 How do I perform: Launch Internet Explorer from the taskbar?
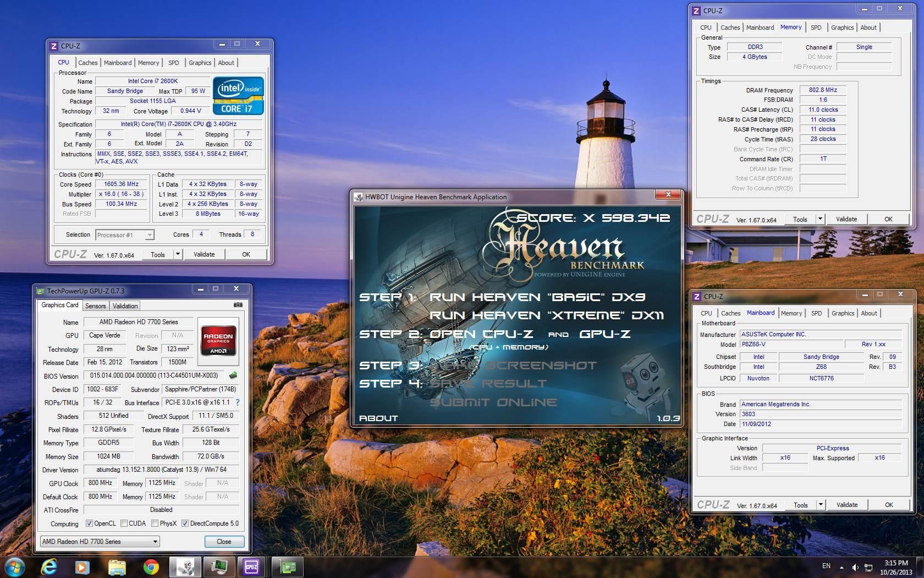[49, 566]
